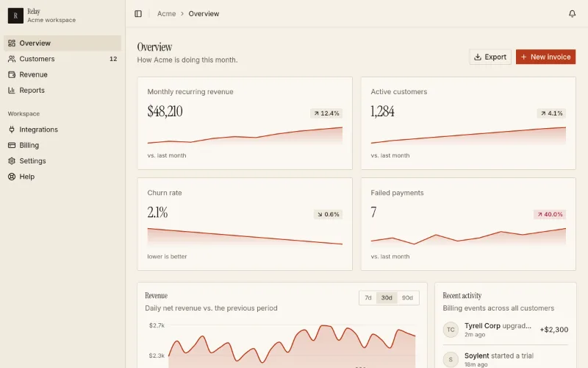Click the S avatar for Soylent
588x368 pixels.
[x=451, y=360]
